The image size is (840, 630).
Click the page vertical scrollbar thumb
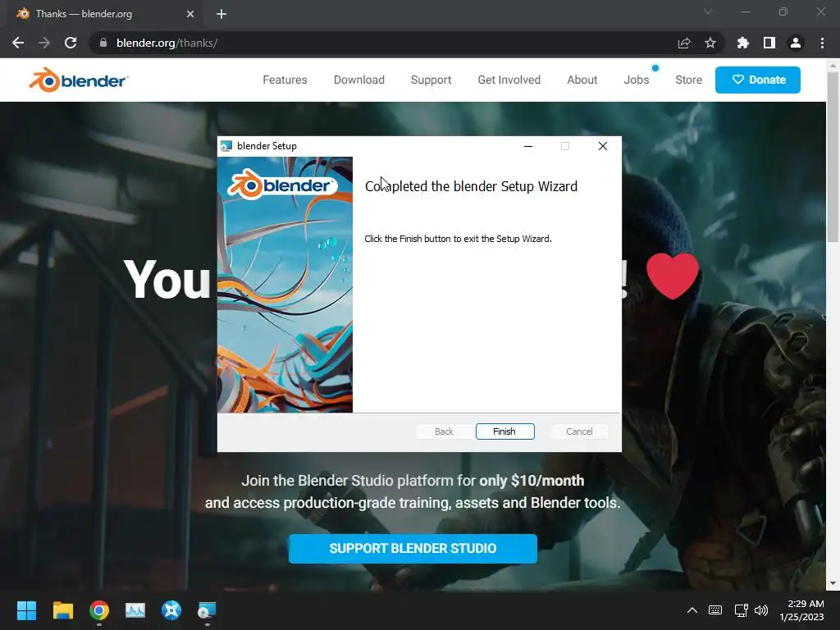[x=833, y=157]
